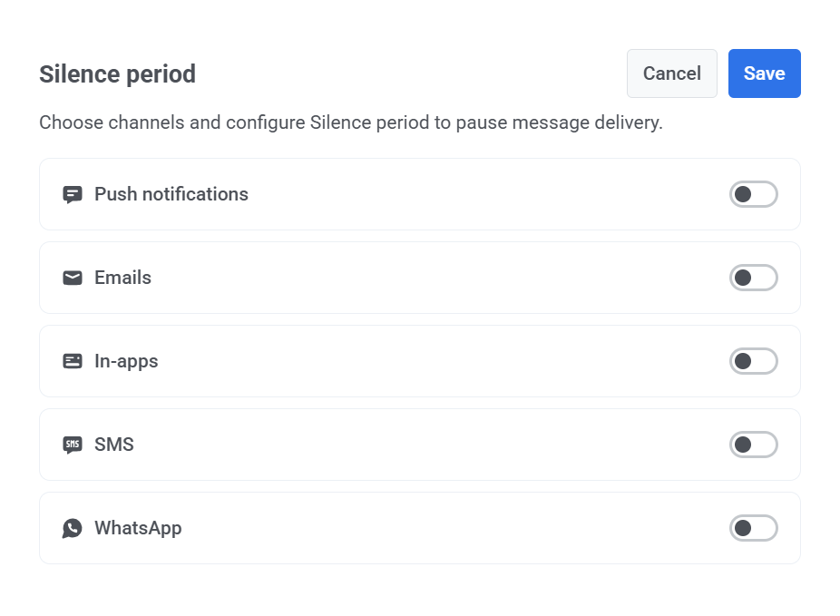Click the Emails envelope icon
The width and height of the screenshot is (840, 616).
point(73,278)
